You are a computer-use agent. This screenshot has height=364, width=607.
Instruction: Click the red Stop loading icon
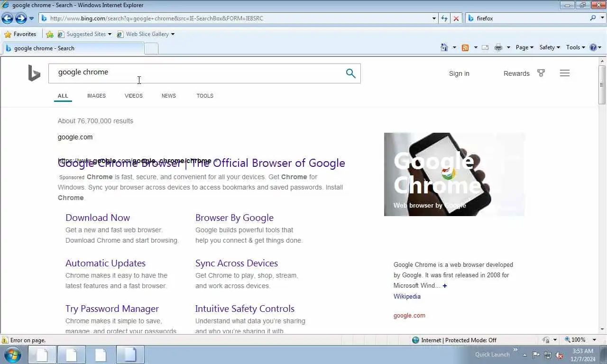pos(456,18)
